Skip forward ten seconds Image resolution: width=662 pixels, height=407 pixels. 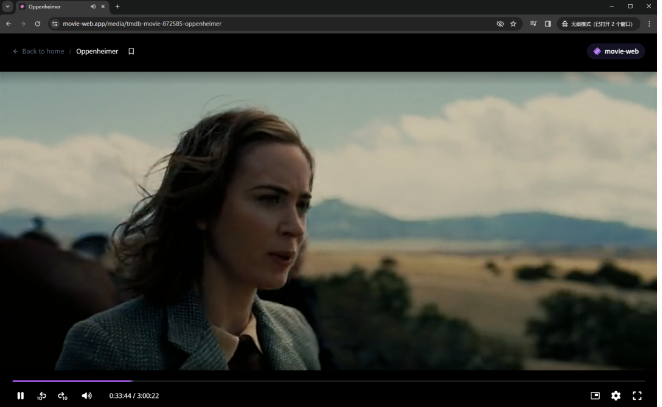point(63,396)
